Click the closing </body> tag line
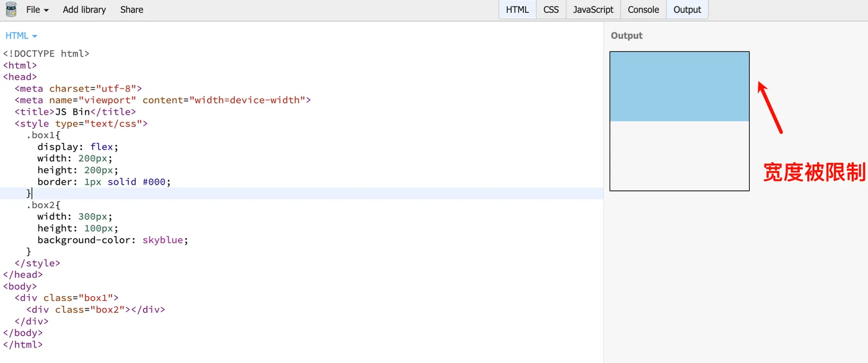Viewport: 868px width, 363px height. point(23,333)
